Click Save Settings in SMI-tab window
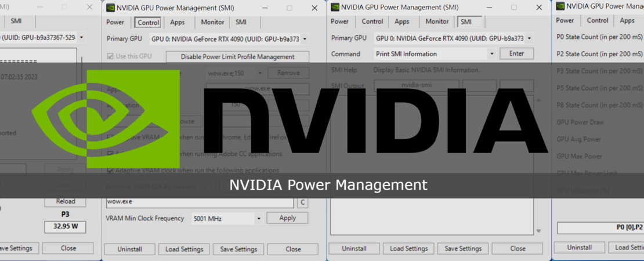644x261 pixels. coord(464,248)
